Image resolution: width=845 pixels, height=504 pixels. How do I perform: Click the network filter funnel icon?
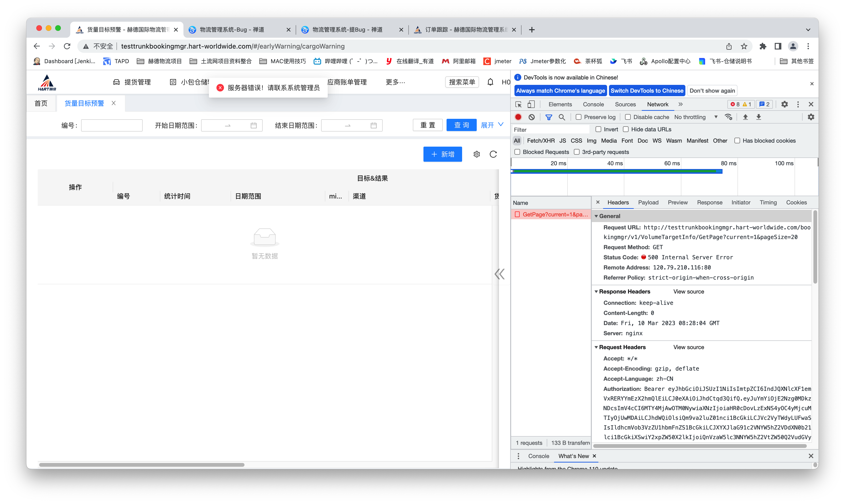tap(548, 117)
